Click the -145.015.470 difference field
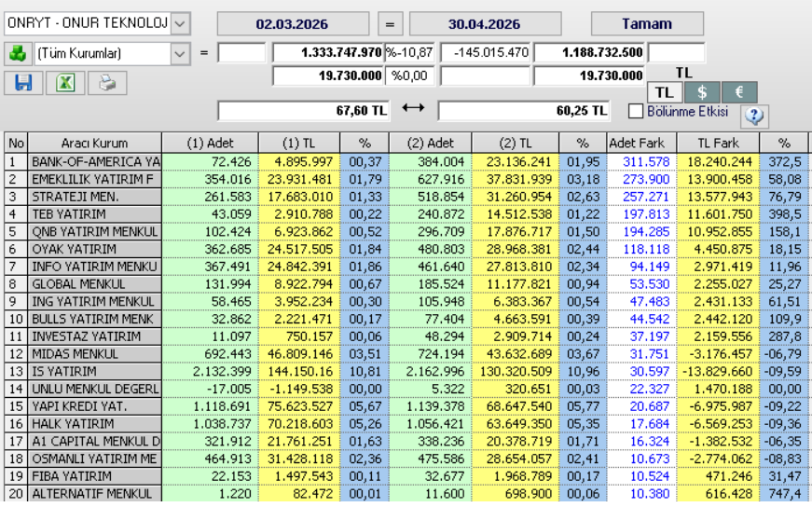This screenshot has height=507, width=812. pyautogui.click(x=485, y=53)
